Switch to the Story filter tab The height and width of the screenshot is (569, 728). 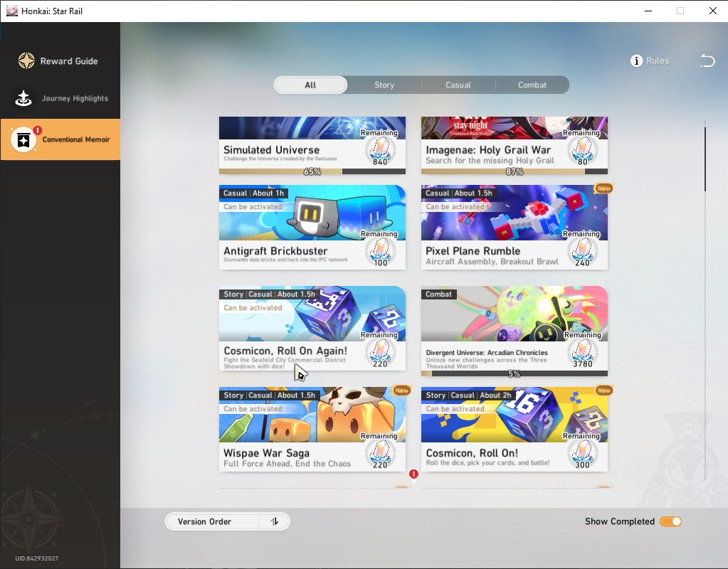click(x=384, y=85)
